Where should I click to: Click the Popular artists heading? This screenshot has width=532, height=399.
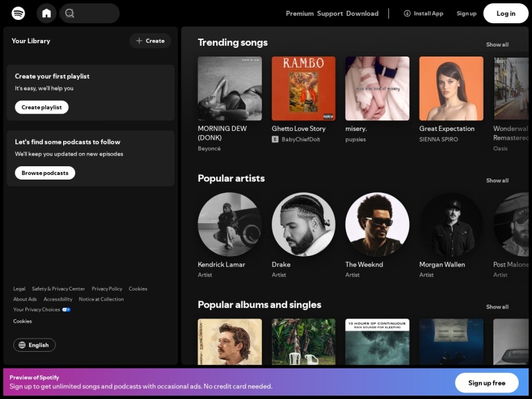click(x=231, y=178)
